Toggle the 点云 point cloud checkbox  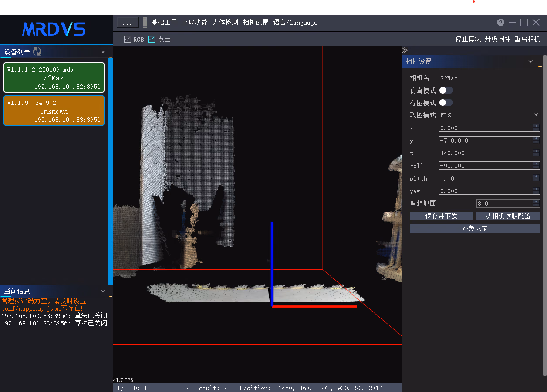(152, 39)
